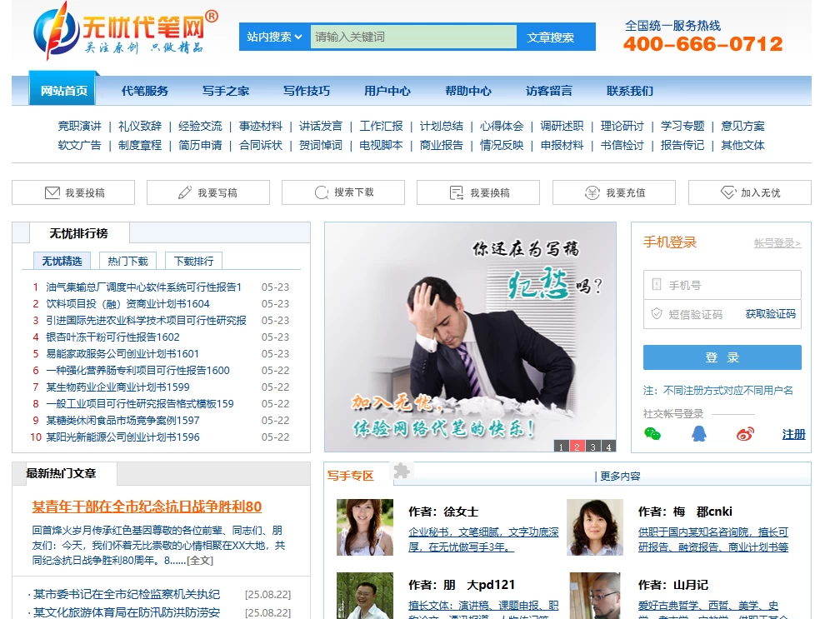Click the yen coin icon for 我要充值
Image resolution: width=840 pixels, height=619 pixels.
click(592, 192)
